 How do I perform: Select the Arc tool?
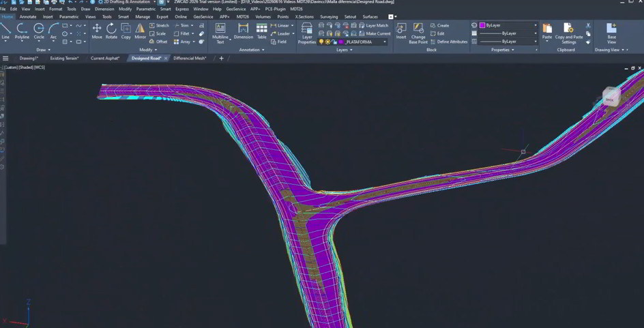53,31
